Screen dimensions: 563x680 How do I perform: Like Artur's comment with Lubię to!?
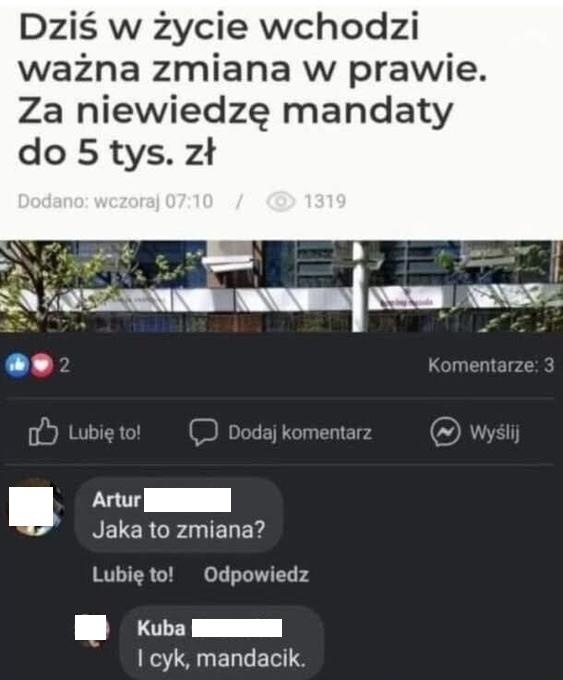coord(133,575)
